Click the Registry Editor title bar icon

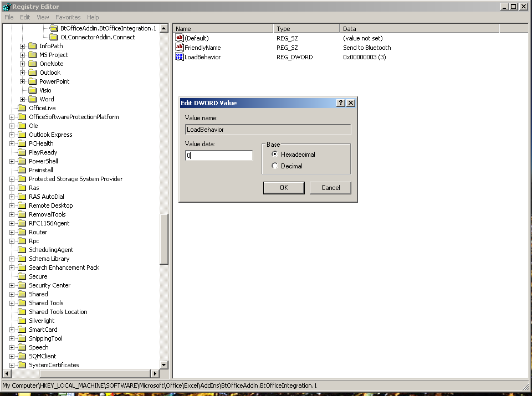tap(7, 7)
